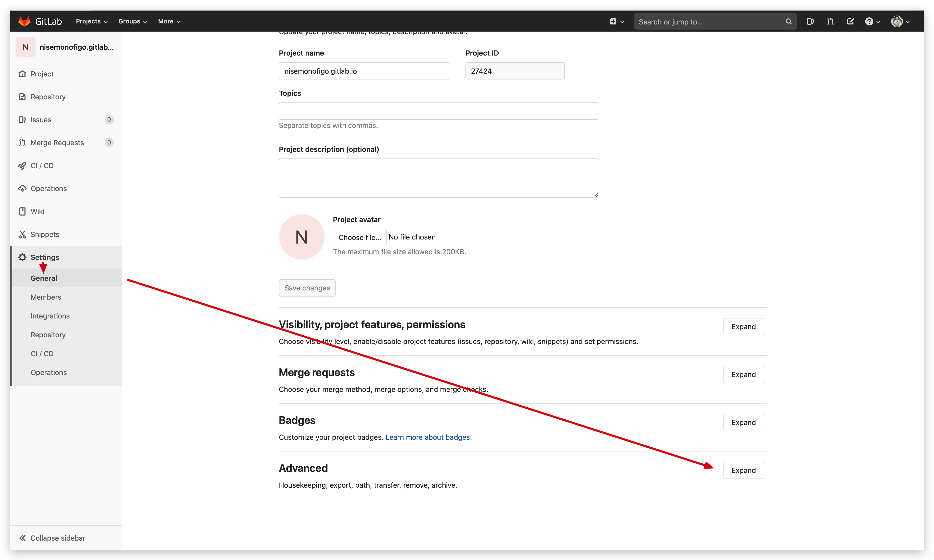Screen dimensions: 934x560
Task: Click the Save changes button
Action: [x=307, y=288]
